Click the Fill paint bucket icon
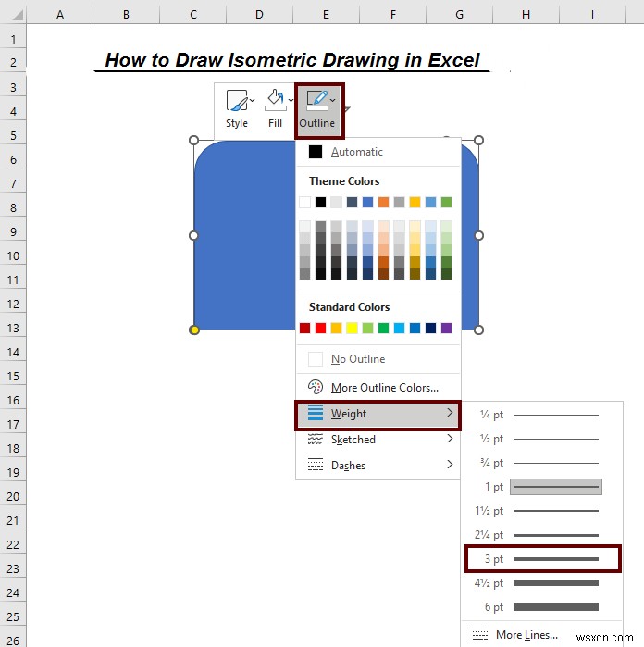 coord(275,101)
